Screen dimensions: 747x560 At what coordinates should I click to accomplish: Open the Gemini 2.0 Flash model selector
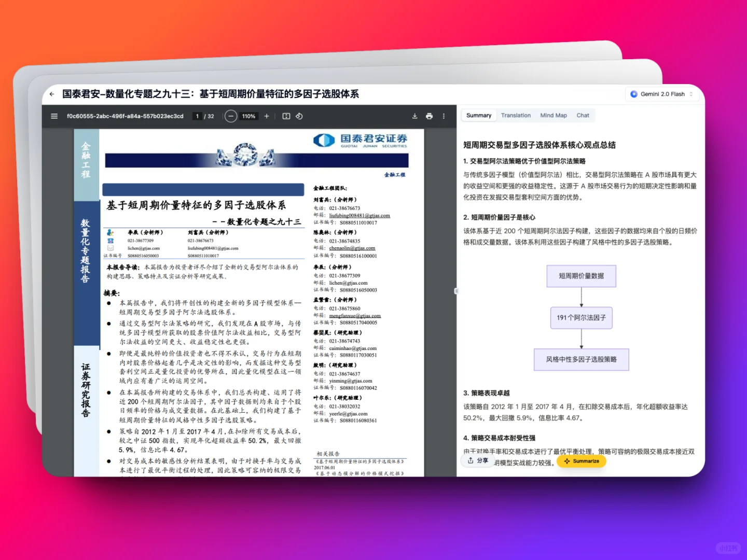pyautogui.click(x=662, y=94)
